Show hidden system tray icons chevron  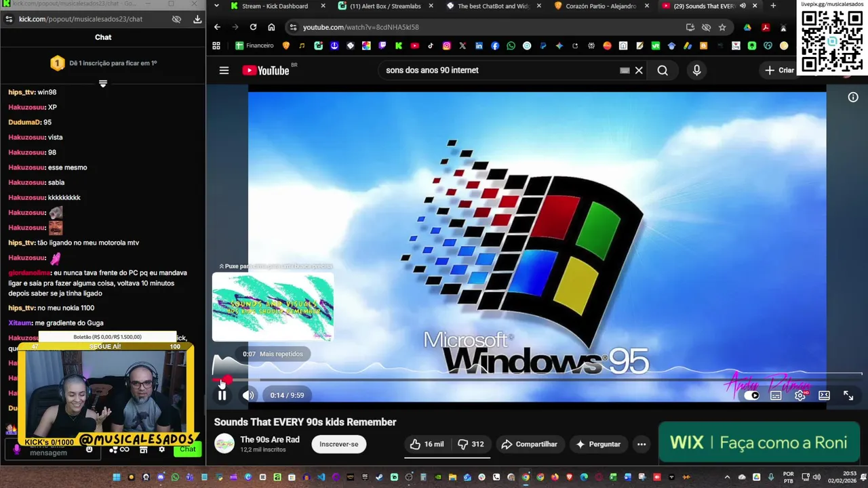[727, 477]
